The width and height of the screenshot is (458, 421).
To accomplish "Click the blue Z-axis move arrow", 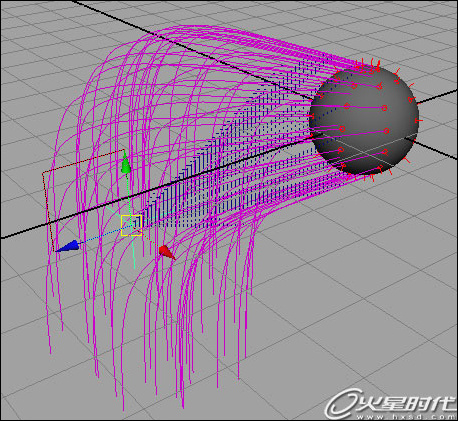I will pos(68,246).
